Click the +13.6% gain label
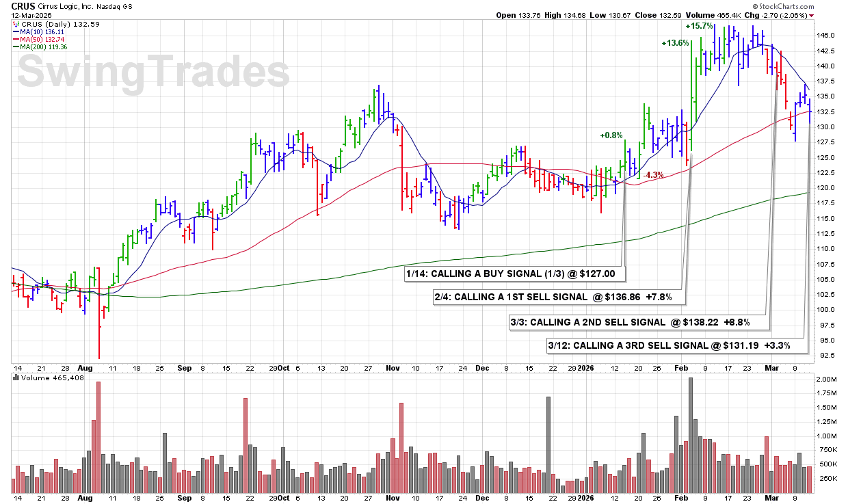Viewport: 848px width, 504px height. (675, 43)
